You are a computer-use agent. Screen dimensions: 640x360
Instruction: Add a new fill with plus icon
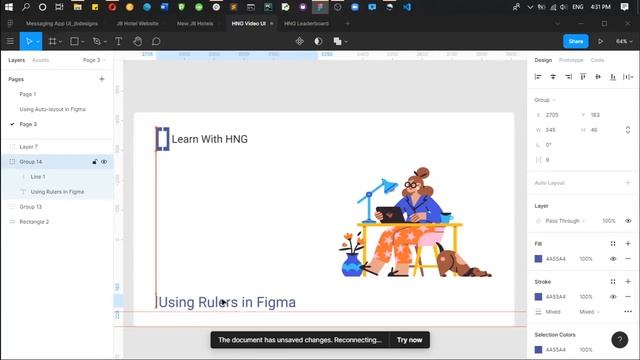pyautogui.click(x=628, y=244)
